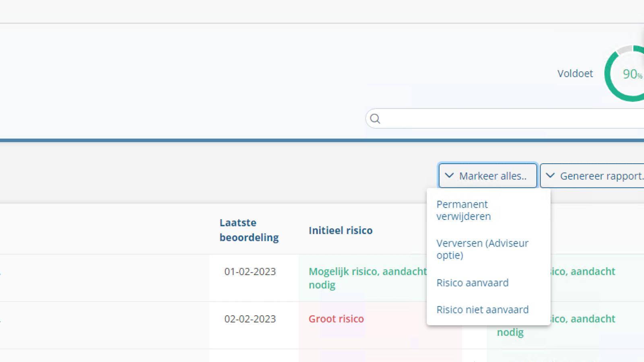Click the 02-02-2023 date cell
644x362 pixels.
(250, 319)
